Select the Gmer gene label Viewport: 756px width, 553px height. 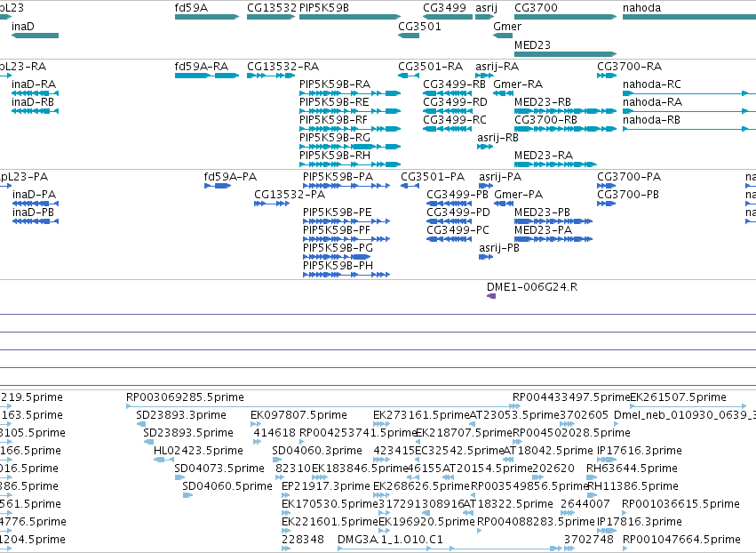(x=507, y=26)
